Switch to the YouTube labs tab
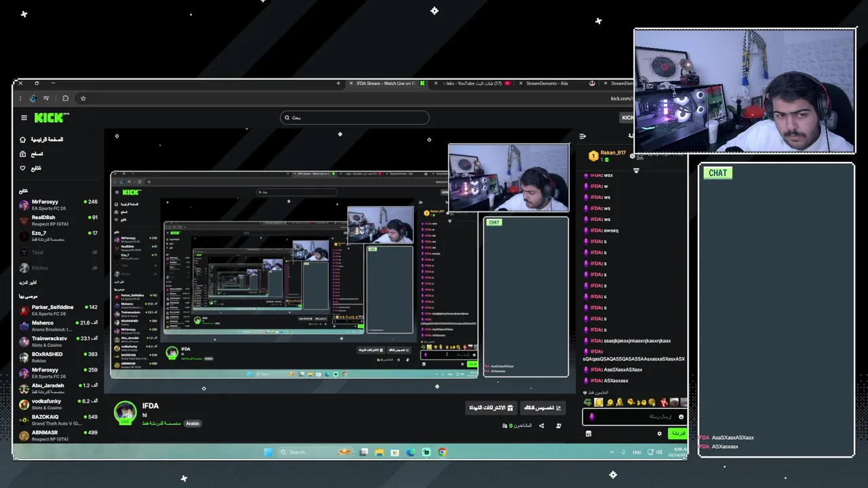Screen dimensions: 868x488 [x=473, y=83]
